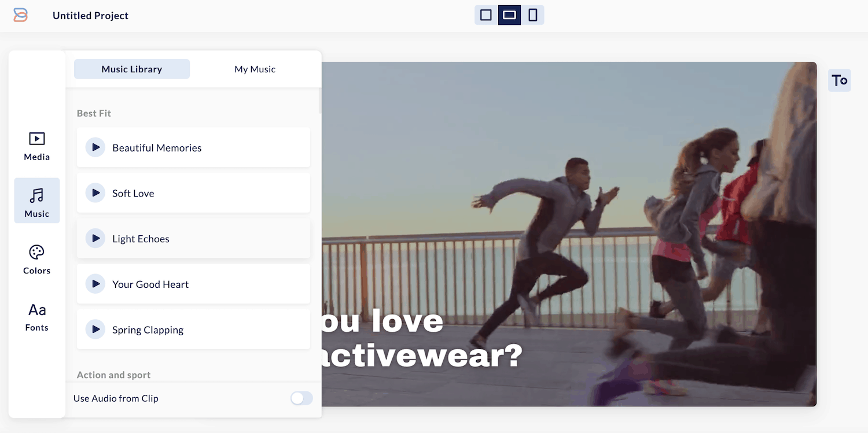Image resolution: width=868 pixels, height=433 pixels.
Task: Toggle Use Audio from Clip switch
Action: coord(301,398)
